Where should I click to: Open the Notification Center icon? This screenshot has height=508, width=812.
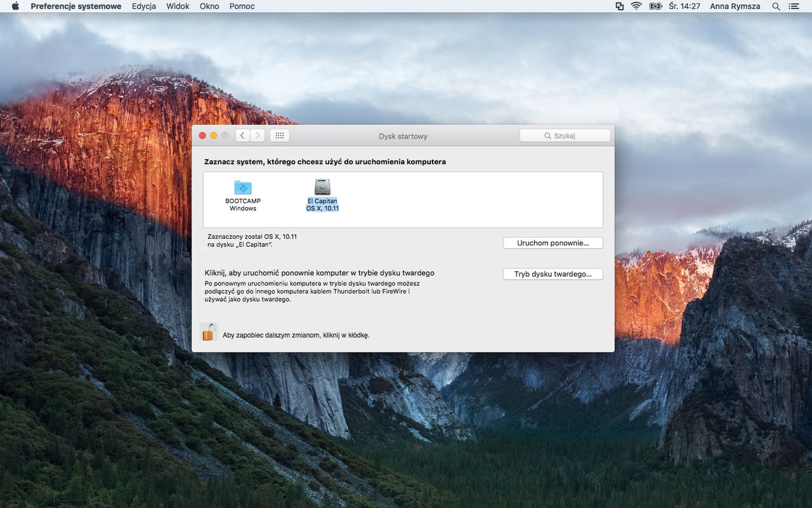[794, 6]
